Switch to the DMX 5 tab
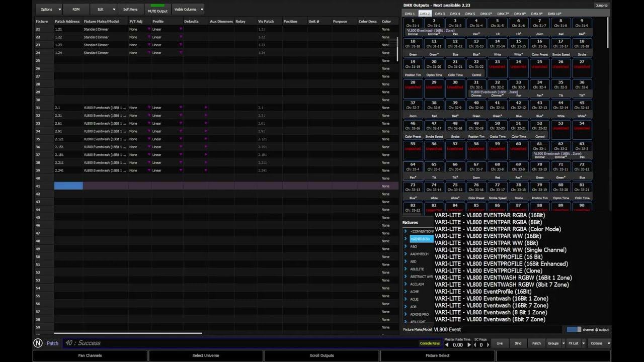The image size is (644, 362). coord(470,14)
